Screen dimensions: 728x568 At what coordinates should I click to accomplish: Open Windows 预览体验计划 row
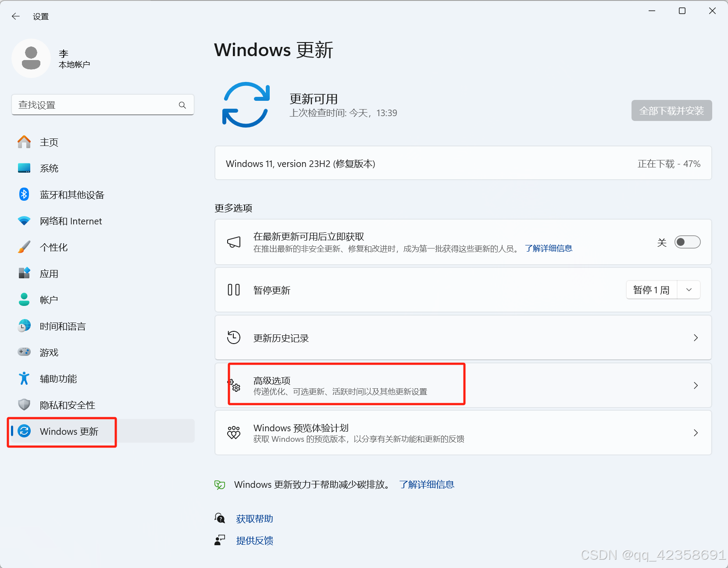(x=463, y=433)
